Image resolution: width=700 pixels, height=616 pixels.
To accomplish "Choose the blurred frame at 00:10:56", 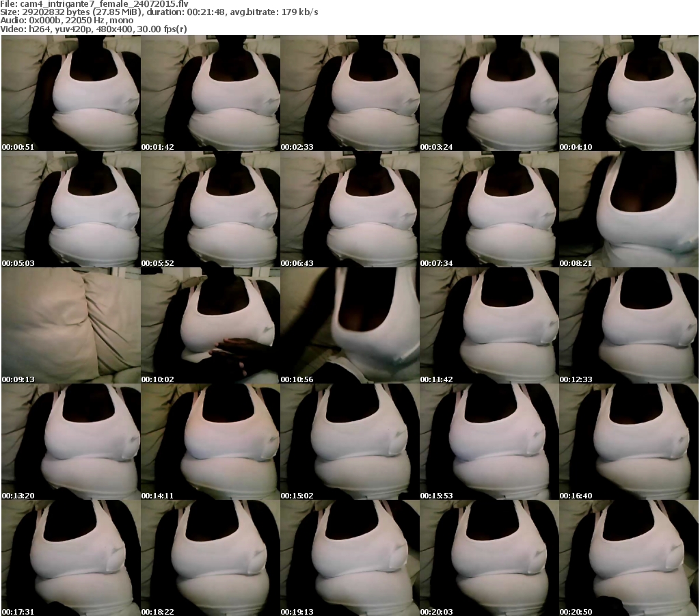I will coord(349,325).
